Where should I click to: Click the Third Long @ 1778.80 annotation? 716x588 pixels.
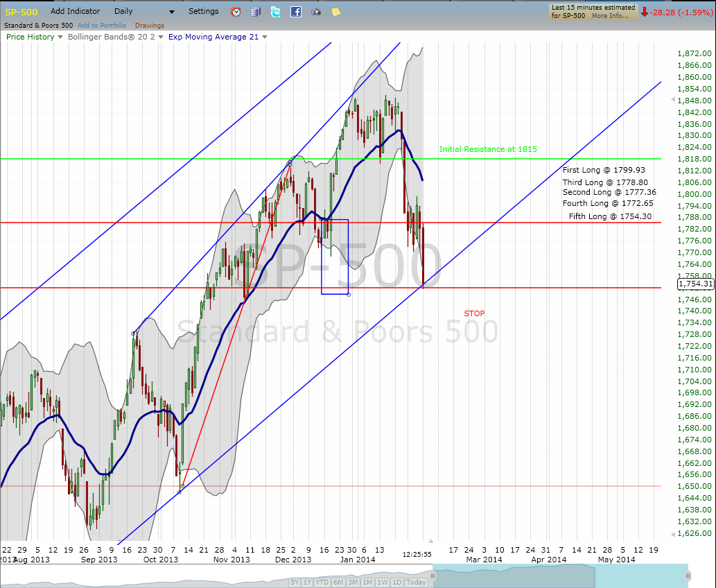tap(605, 182)
